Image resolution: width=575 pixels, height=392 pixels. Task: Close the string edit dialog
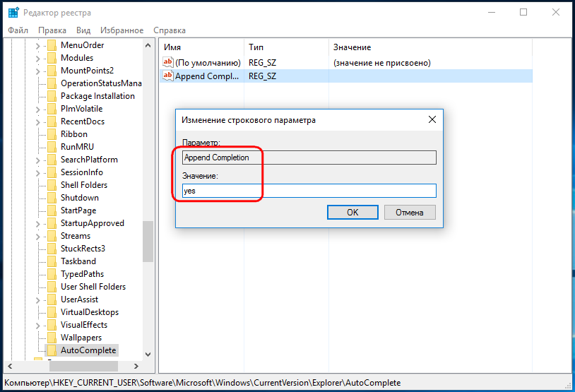click(432, 119)
